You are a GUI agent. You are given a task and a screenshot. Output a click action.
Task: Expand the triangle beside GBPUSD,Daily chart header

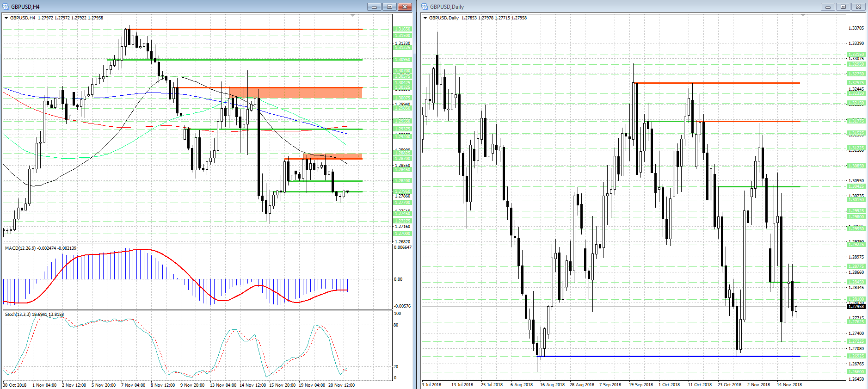[x=425, y=18]
